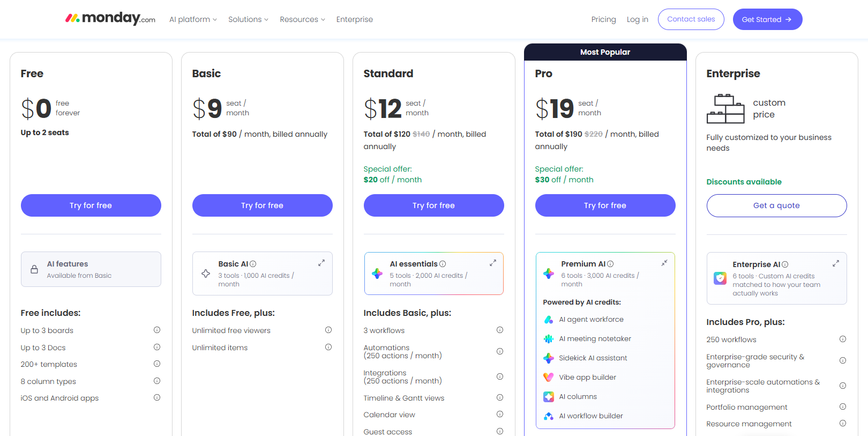Click the locked AI features card
The image size is (868, 436).
click(x=91, y=269)
